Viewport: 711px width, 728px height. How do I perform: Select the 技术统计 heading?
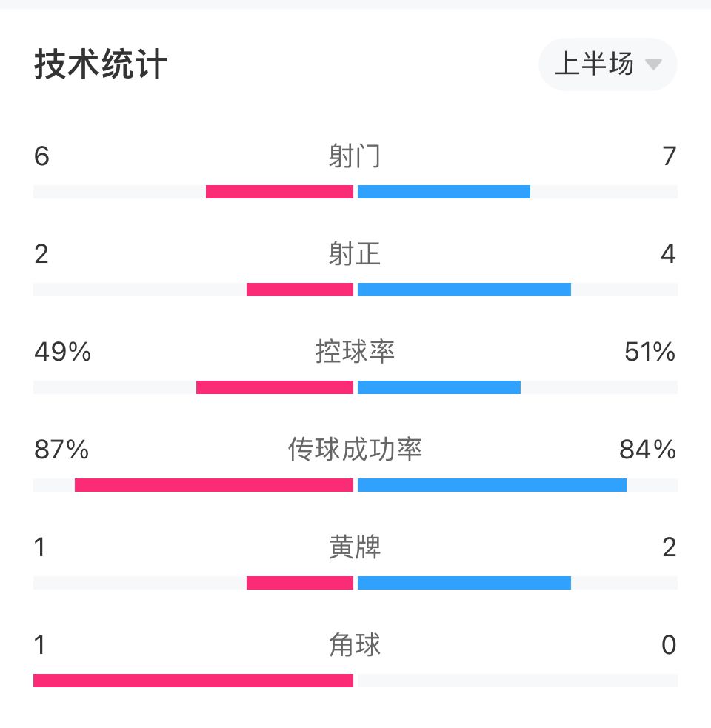coord(100,64)
